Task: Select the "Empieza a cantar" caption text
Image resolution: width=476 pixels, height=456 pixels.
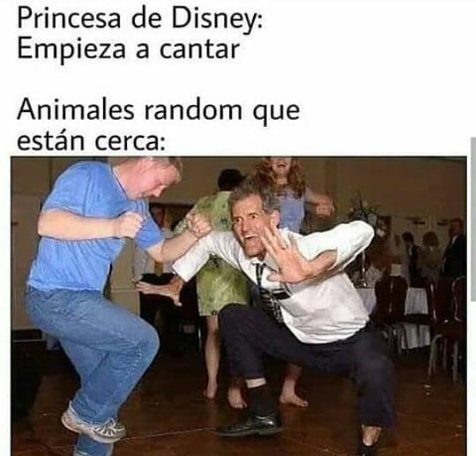Action: tap(129, 49)
